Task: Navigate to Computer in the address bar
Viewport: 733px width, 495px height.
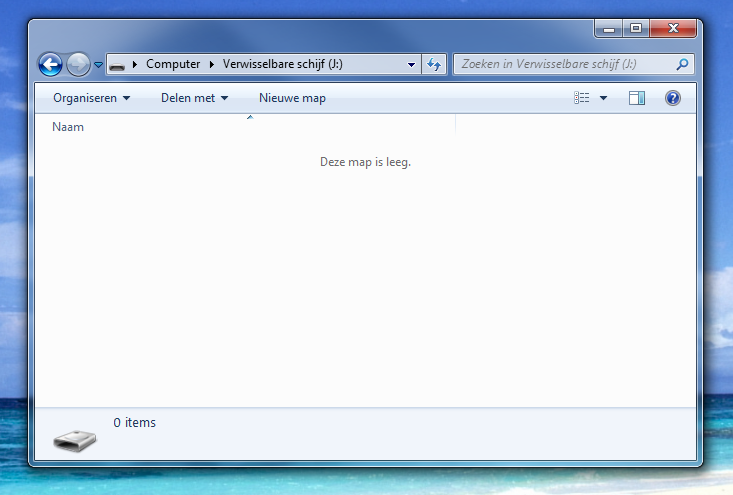Action: [172, 65]
